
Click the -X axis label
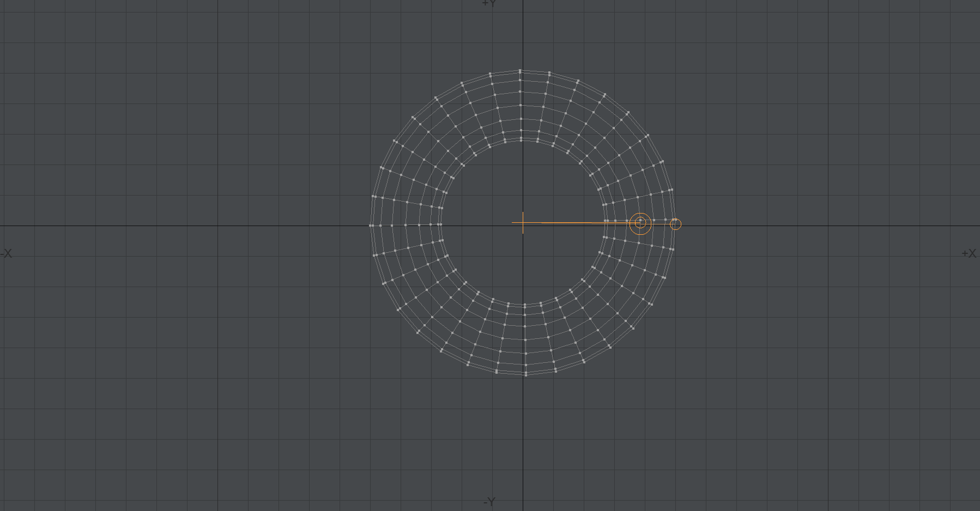pos(7,253)
